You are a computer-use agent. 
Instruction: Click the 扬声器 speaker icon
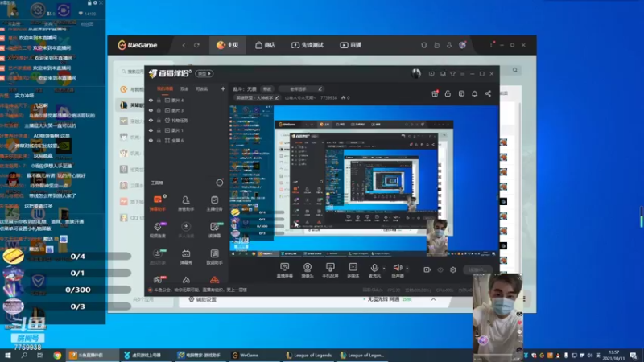tap(397, 268)
